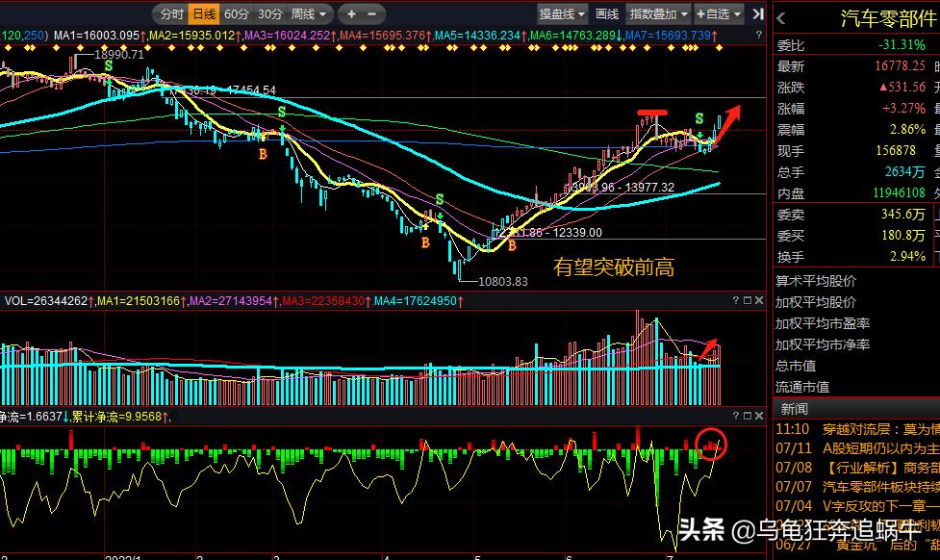The width and height of the screenshot is (940, 560).
Task: Open help question mark on 净流 panel
Action: click(x=736, y=416)
